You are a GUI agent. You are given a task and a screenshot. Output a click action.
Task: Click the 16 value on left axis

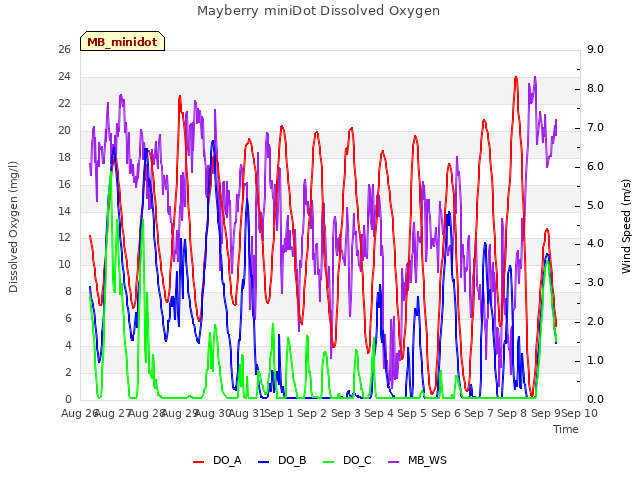tap(64, 184)
